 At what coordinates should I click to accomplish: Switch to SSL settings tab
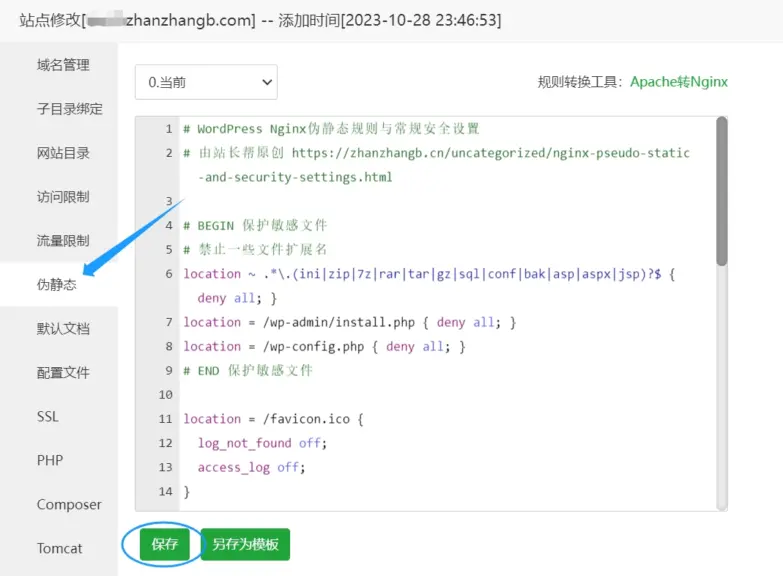tap(48, 417)
